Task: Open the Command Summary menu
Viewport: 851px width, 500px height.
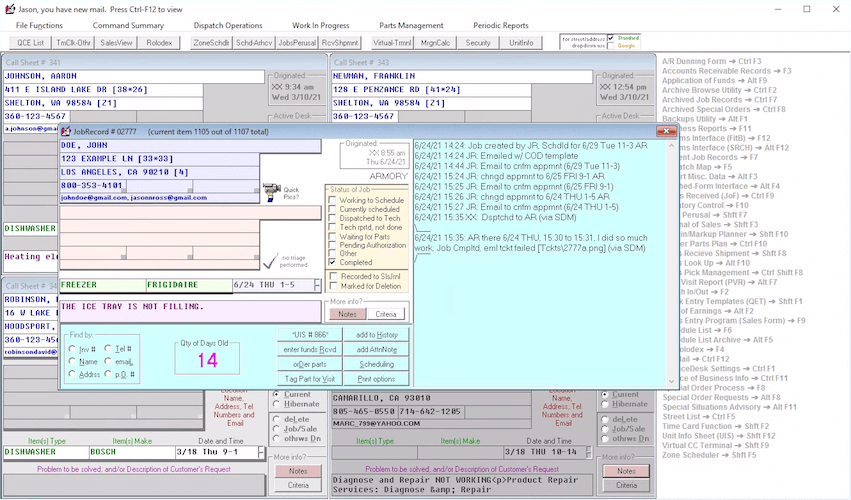Action: 128,26
